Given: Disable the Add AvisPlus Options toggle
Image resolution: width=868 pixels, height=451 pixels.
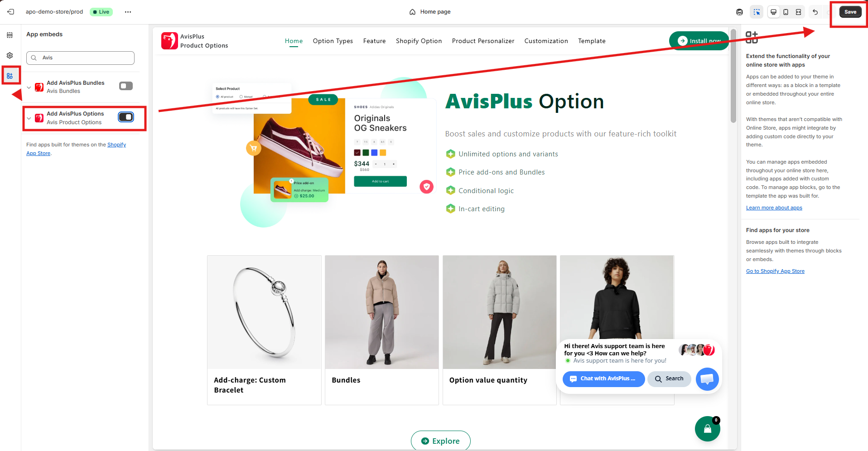Looking at the screenshot, I should pyautogui.click(x=126, y=117).
